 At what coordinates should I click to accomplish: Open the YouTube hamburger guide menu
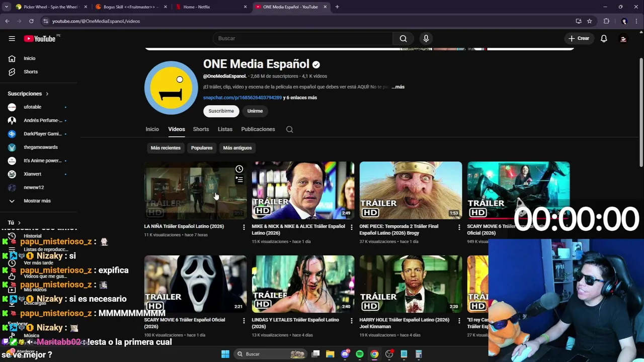pyautogui.click(x=12, y=38)
